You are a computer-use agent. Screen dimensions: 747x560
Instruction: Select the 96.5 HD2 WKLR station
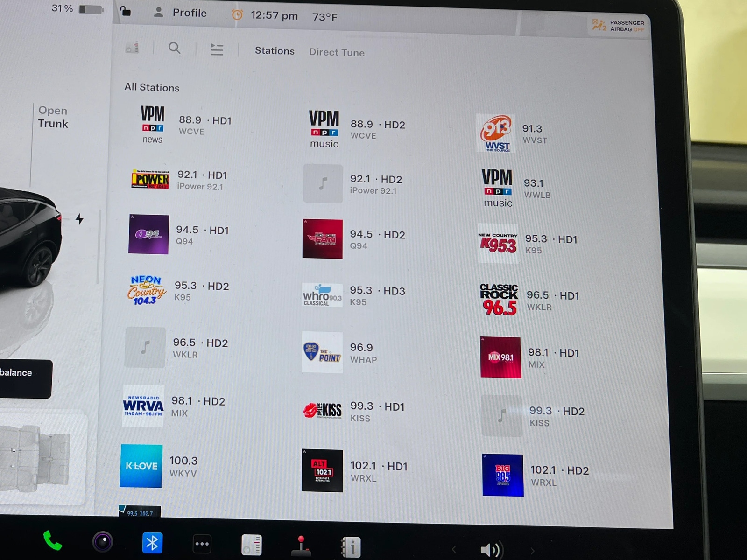click(x=176, y=348)
